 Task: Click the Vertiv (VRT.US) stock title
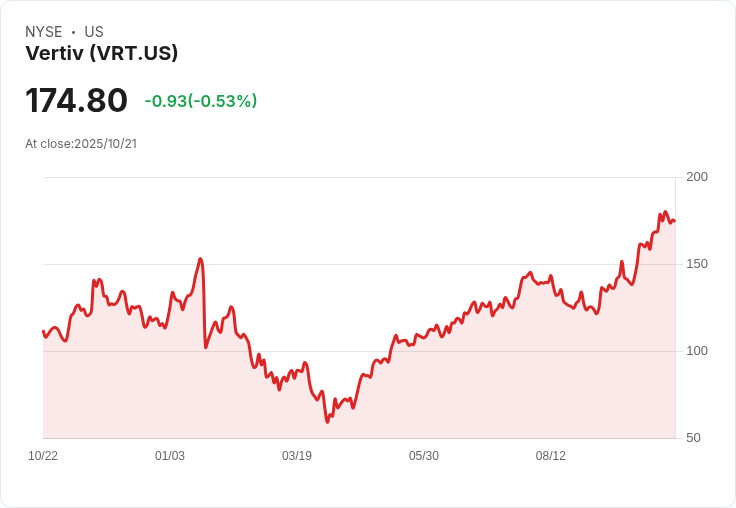point(102,54)
